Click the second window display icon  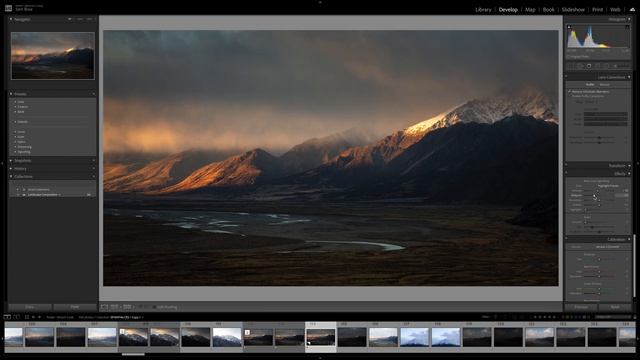(16, 317)
